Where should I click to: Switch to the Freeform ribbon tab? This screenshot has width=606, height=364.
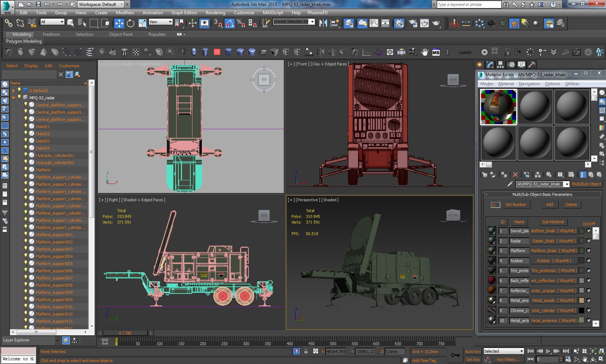(x=51, y=34)
